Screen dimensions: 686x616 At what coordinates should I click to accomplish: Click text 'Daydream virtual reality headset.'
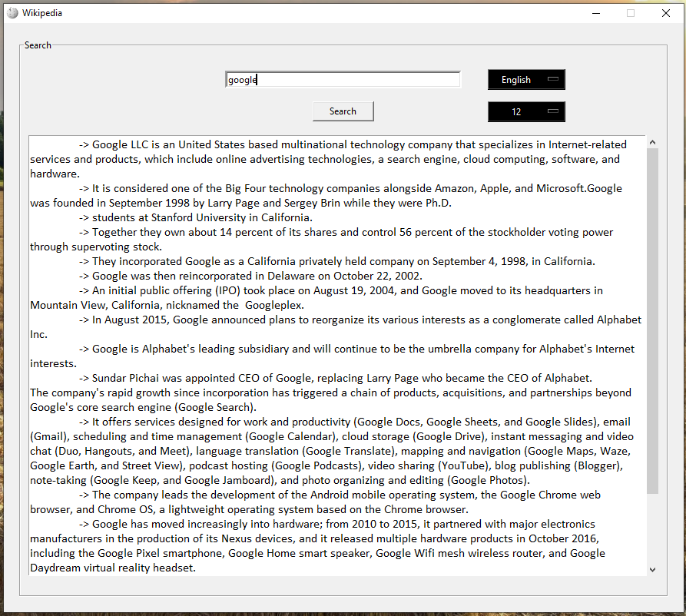click(113, 568)
